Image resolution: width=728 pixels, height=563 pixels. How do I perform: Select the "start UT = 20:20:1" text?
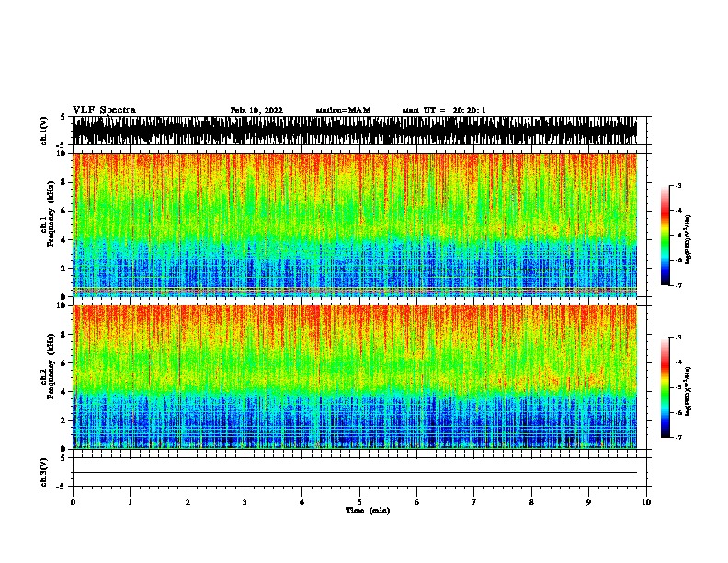click(x=444, y=110)
